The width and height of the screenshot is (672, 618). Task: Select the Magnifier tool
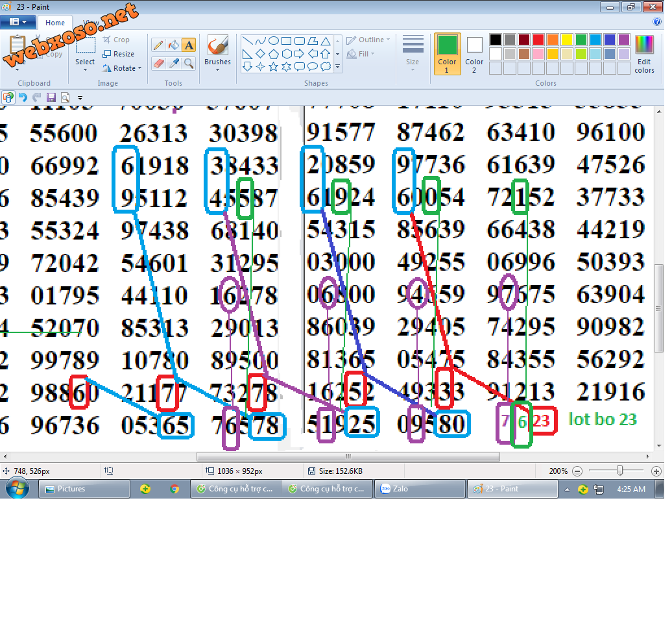pos(189,63)
